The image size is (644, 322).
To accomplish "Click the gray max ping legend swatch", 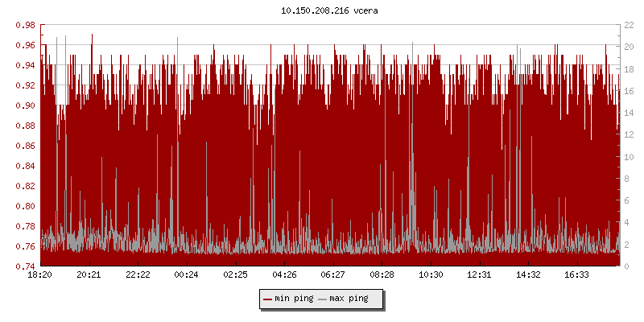I will 323,299.
